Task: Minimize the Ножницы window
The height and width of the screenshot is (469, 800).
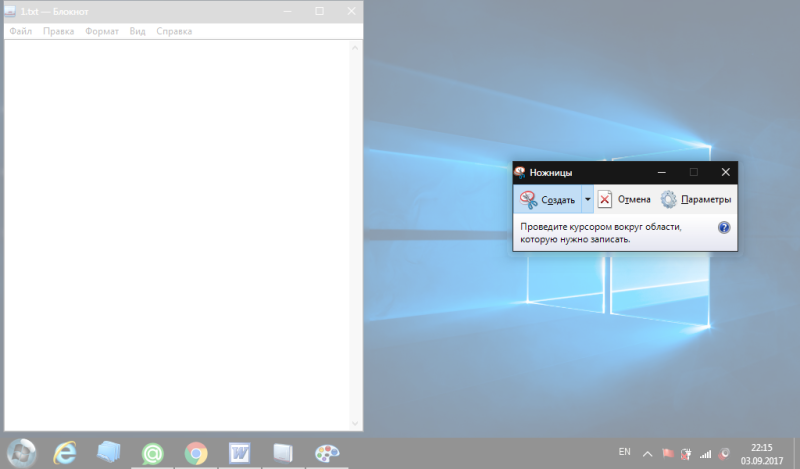Action: (x=662, y=172)
